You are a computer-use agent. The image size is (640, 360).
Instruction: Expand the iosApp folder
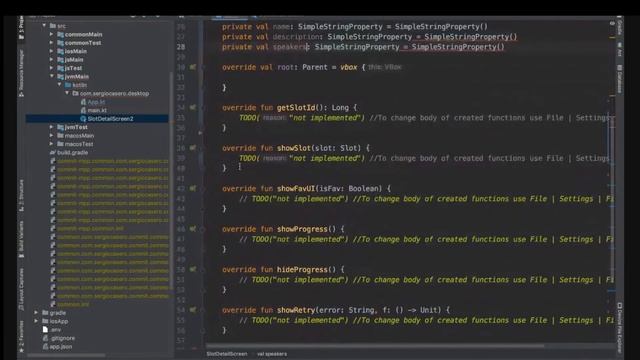[x=36, y=321]
